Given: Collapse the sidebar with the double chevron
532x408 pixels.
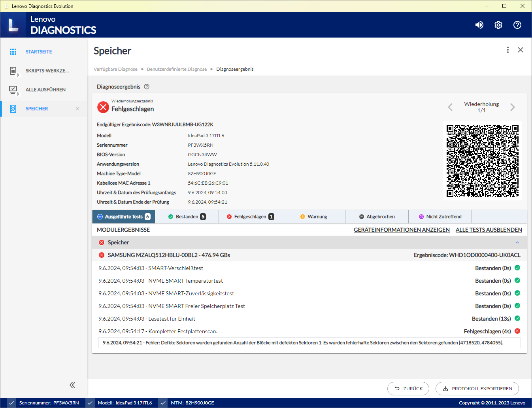Looking at the screenshot, I should pos(72,385).
